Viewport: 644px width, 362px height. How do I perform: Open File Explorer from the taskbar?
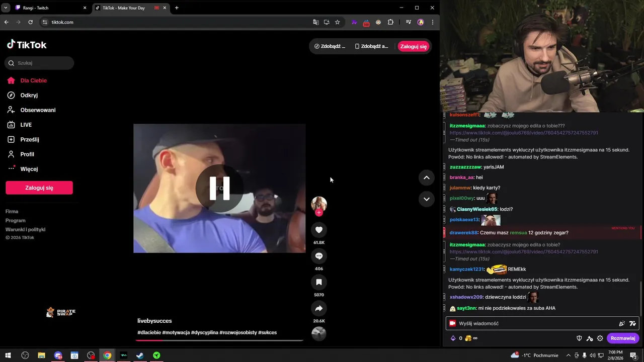(x=41, y=355)
